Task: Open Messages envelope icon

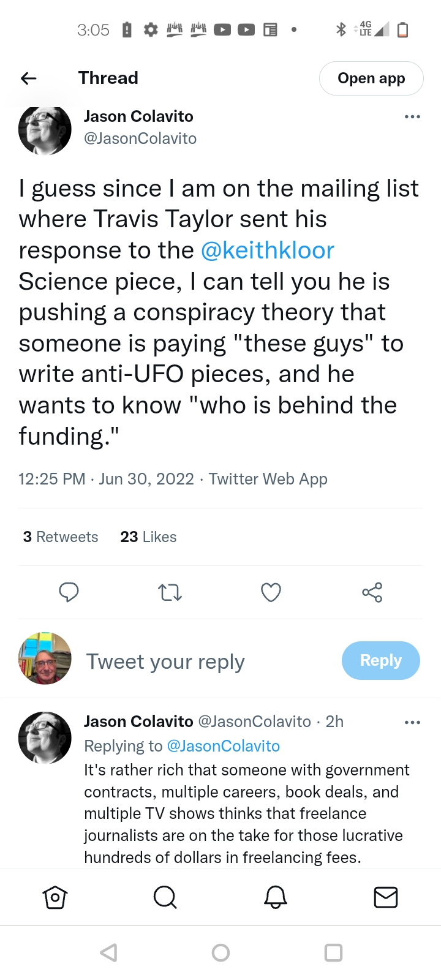Action: (385, 897)
